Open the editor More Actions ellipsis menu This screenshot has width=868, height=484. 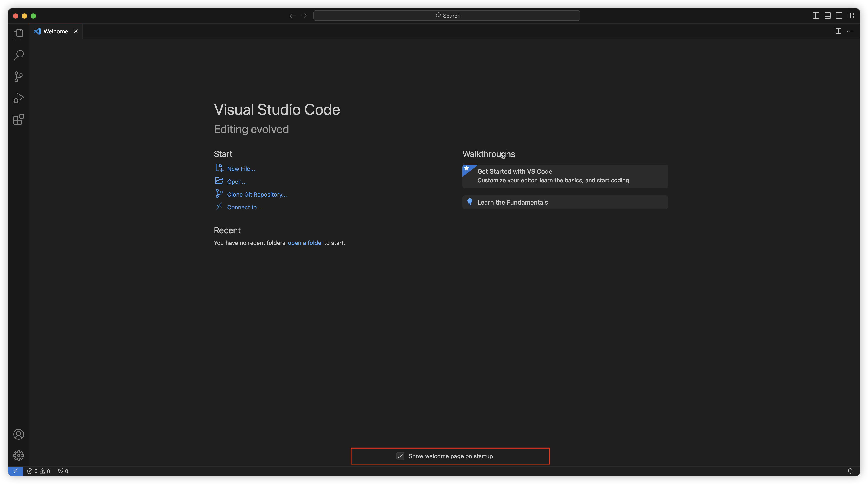coord(850,31)
